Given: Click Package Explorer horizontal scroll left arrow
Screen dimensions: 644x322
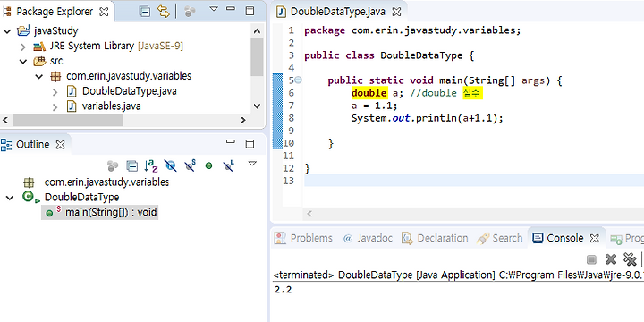Looking at the screenshot, I should pyautogui.click(x=5, y=121).
